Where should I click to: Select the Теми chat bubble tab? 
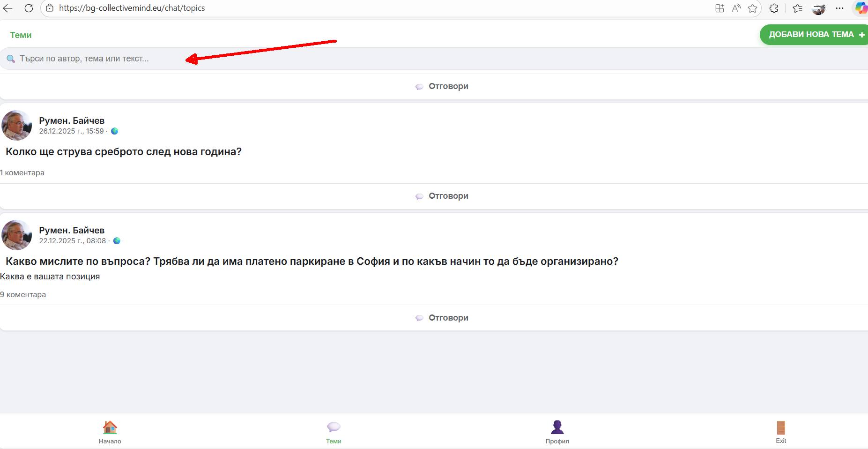pyautogui.click(x=334, y=427)
